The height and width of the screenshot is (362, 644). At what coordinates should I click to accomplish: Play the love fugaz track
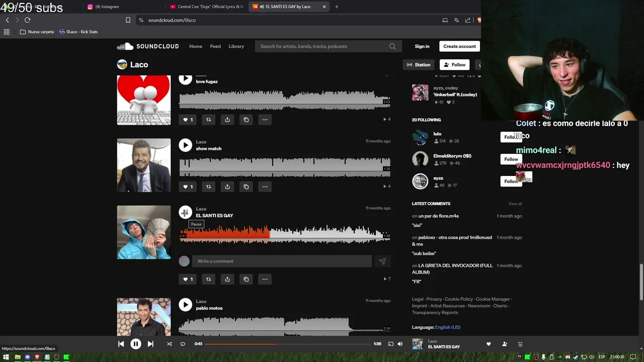pyautogui.click(x=186, y=78)
